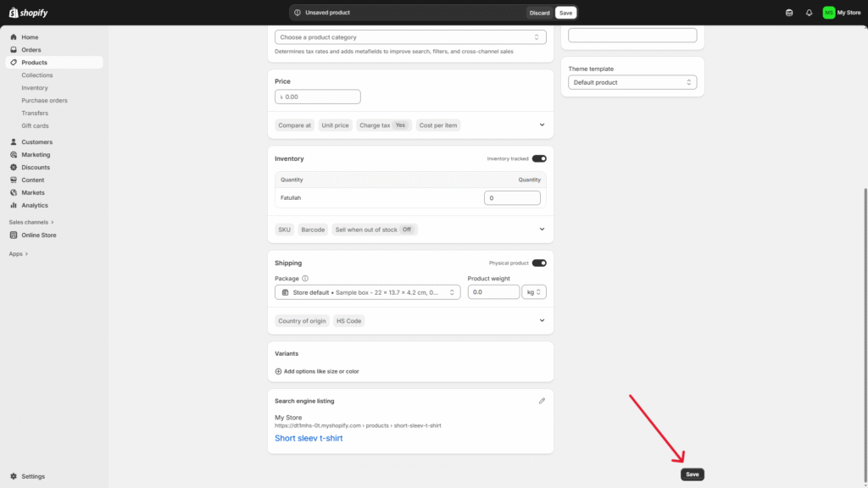Click the My Store avatar icon

(828, 13)
